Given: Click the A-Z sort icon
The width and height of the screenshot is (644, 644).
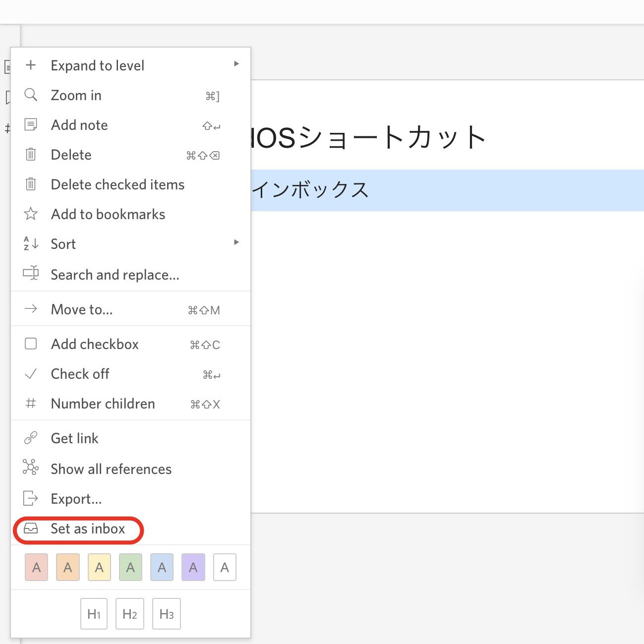Looking at the screenshot, I should (31, 243).
